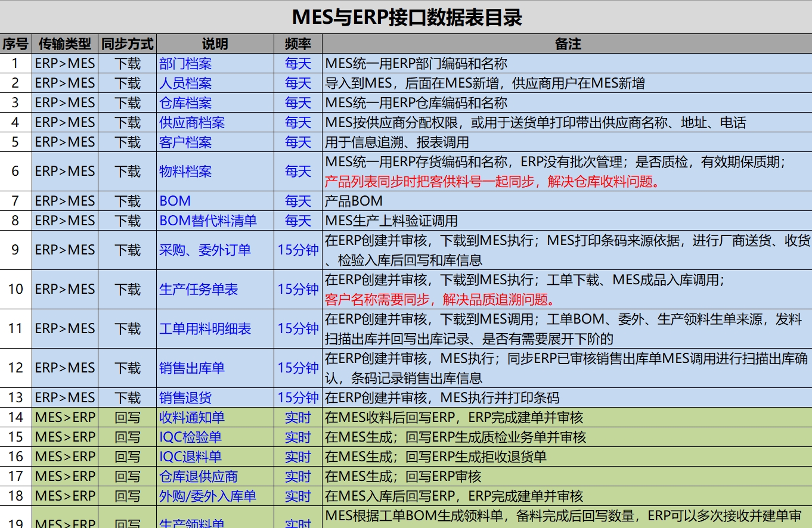Click the remark MES生产上料验证调用

[x=391, y=220]
